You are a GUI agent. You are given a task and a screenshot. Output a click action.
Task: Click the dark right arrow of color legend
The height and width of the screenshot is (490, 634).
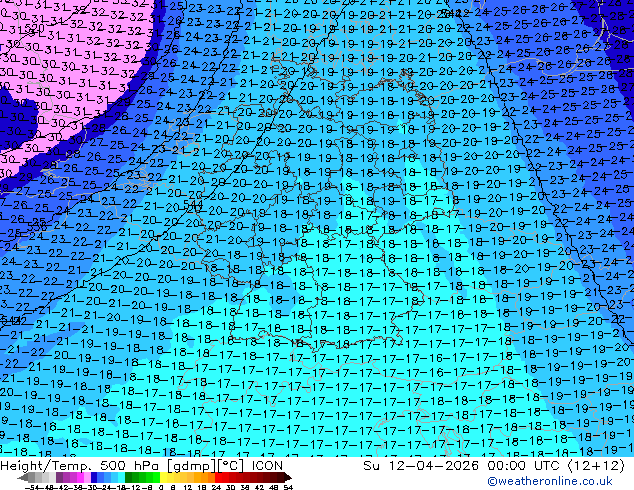(x=288, y=478)
